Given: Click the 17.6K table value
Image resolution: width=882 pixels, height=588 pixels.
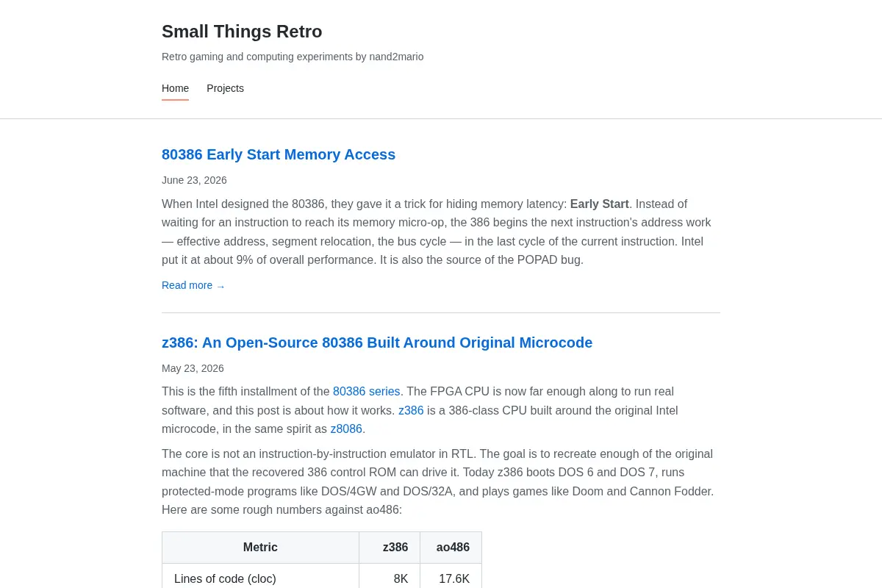Looking at the screenshot, I should click(x=454, y=579).
